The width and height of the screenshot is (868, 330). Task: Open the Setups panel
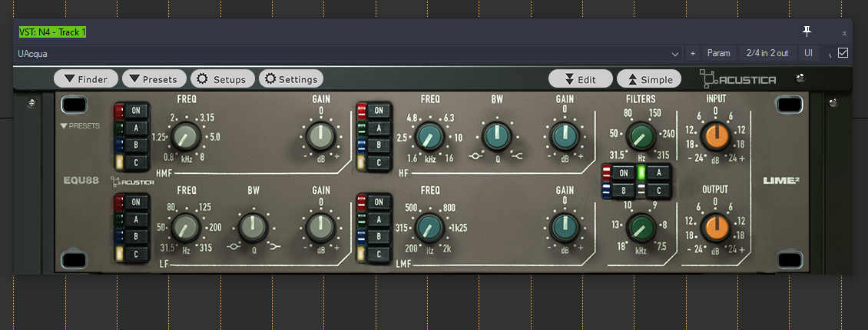pyautogui.click(x=223, y=78)
